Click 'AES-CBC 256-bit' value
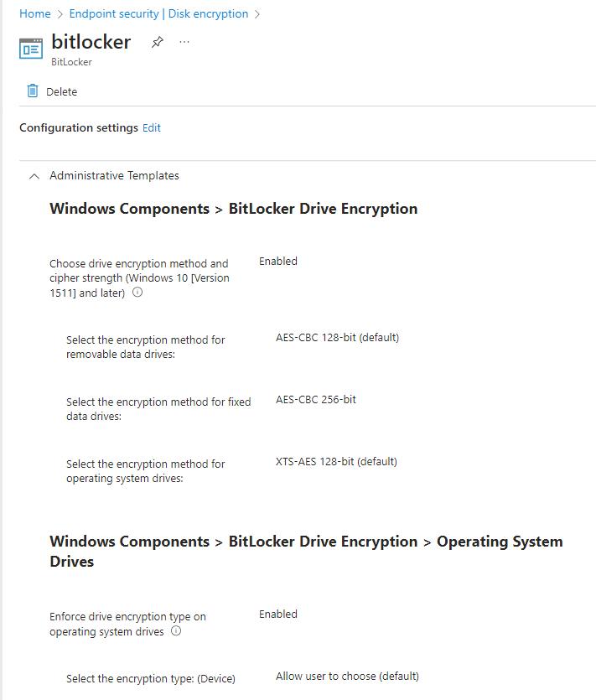This screenshot has height=700, width=596. coord(316,400)
